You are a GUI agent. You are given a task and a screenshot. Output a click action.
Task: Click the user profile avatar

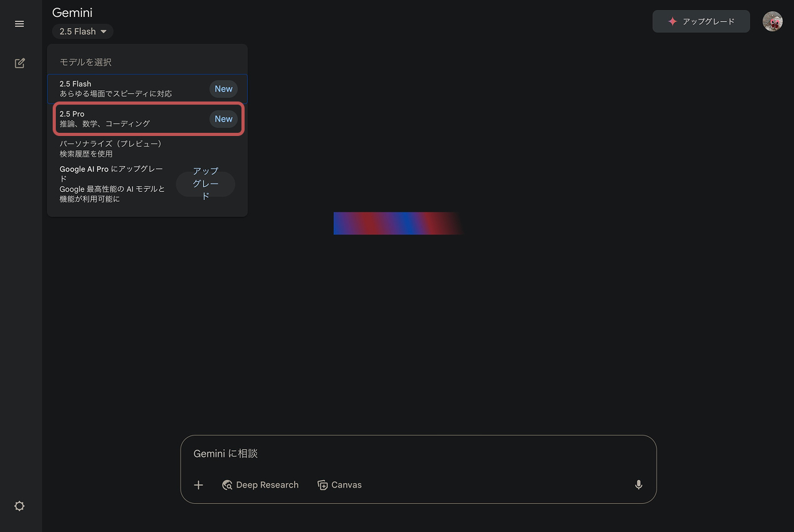(x=772, y=21)
